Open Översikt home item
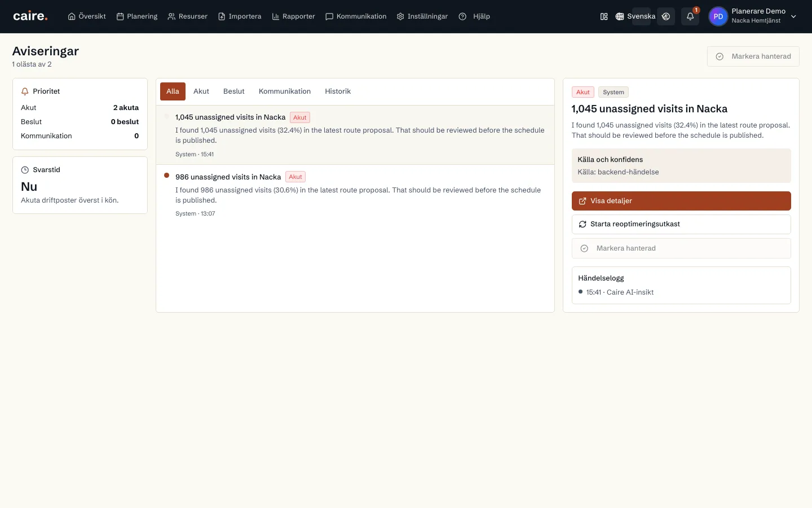 coord(87,16)
